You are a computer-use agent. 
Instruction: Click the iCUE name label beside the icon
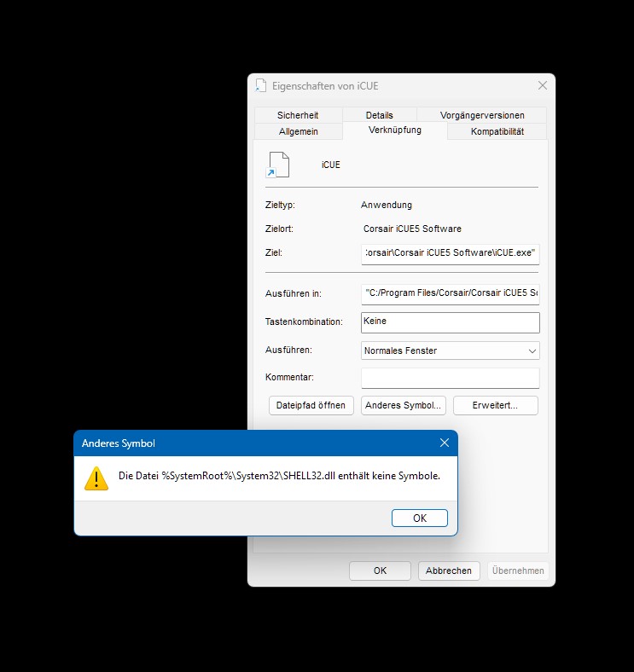(331, 165)
